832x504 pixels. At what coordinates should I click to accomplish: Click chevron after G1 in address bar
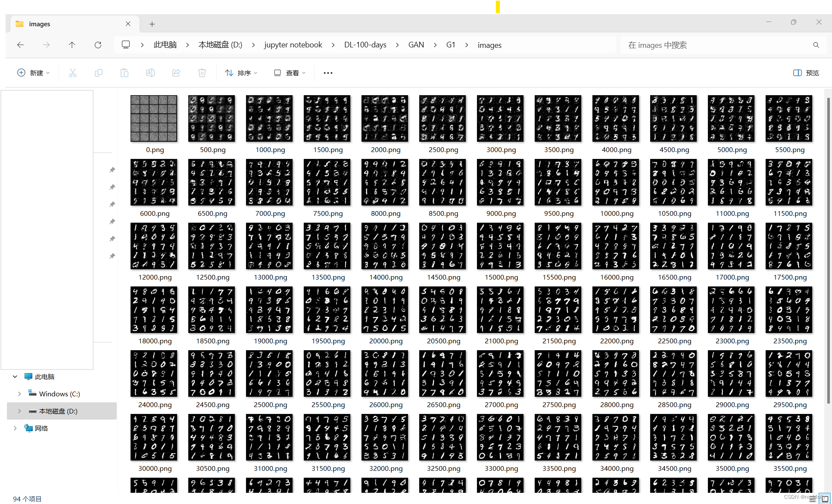coord(467,45)
